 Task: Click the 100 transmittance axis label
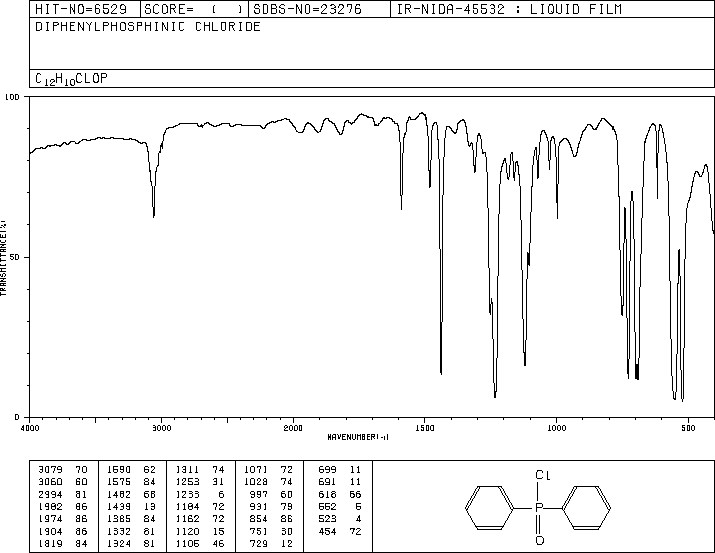(12, 97)
